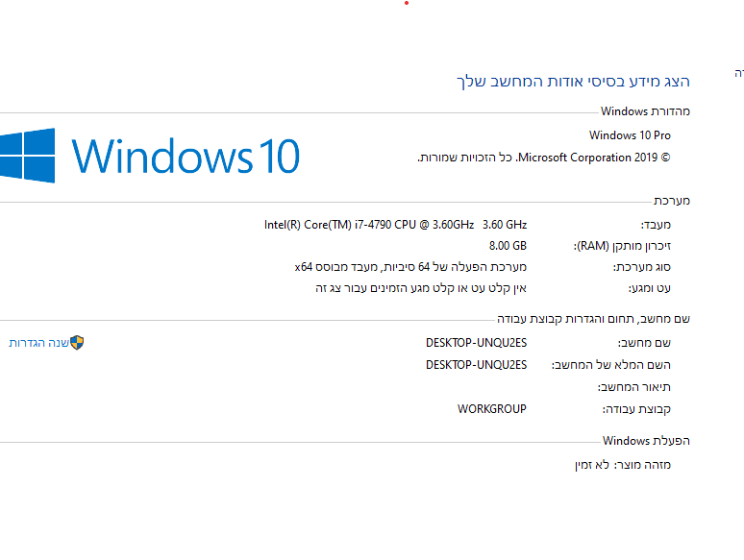The height and width of the screenshot is (560, 744).
Task: Click the 'מזהה מוצר: לא זמין' product ID text
Action: click(623, 465)
